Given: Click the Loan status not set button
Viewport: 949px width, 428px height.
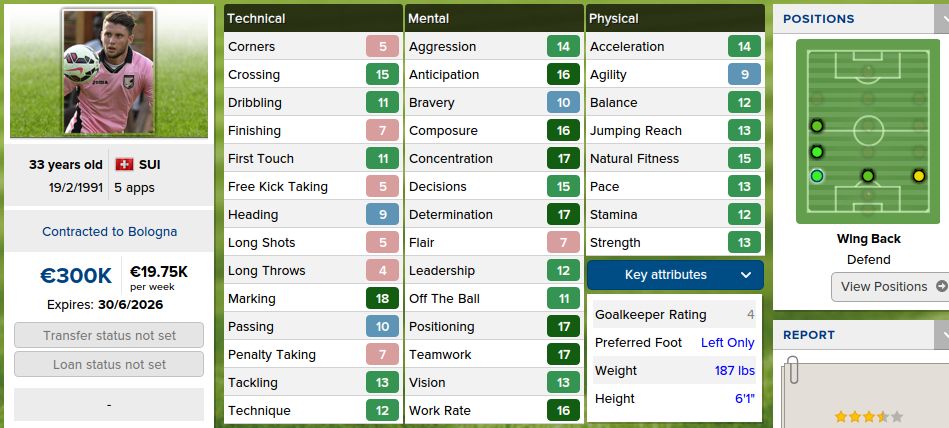Looking at the screenshot, I should click(x=109, y=364).
